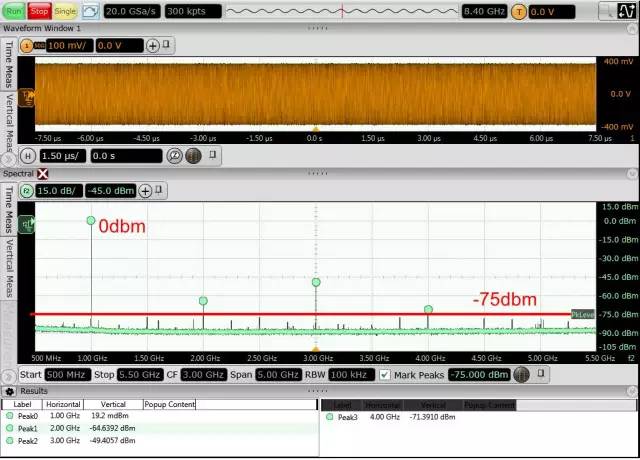Open Results settings gear icon

tap(10, 392)
